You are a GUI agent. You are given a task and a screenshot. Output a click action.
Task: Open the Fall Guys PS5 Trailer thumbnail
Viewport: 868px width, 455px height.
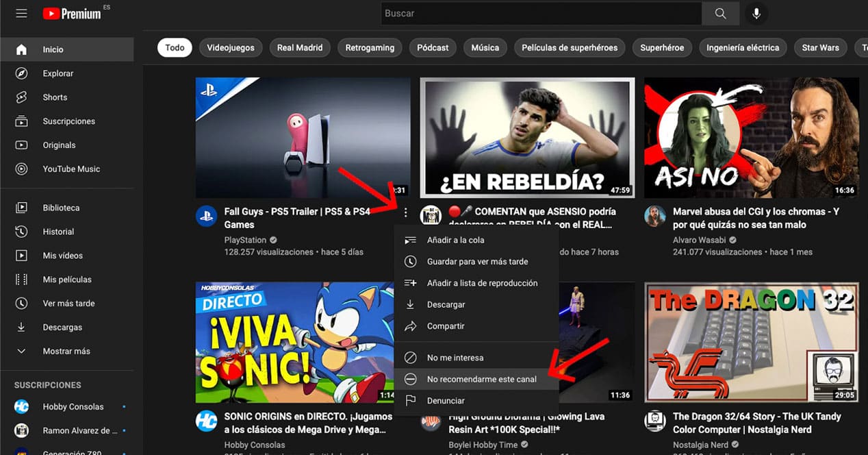click(303, 137)
